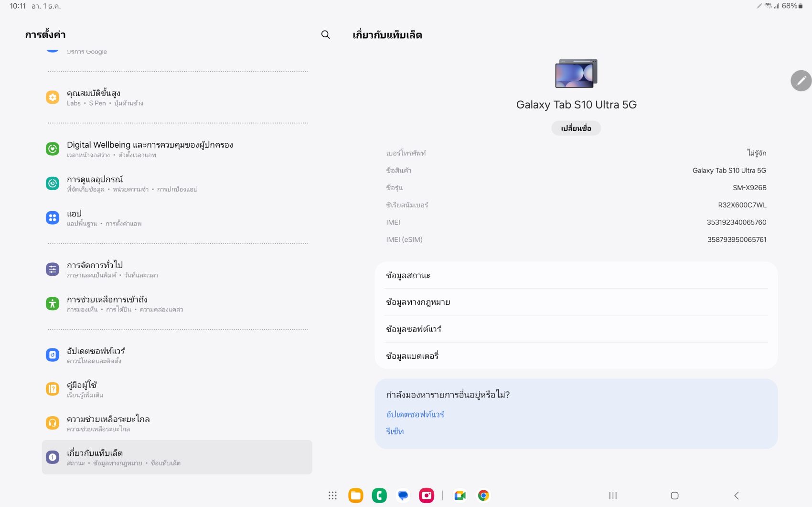This screenshot has width=812, height=507.
Task: Tap the Home navigation button
Action: [x=674, y=496]
